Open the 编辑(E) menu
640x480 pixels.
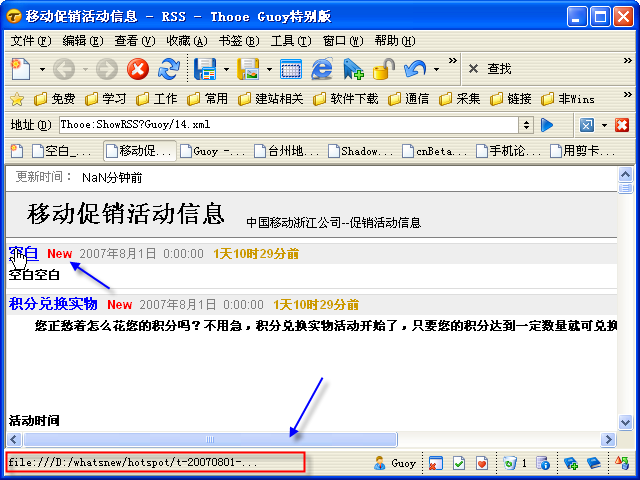tap(83, 41)
